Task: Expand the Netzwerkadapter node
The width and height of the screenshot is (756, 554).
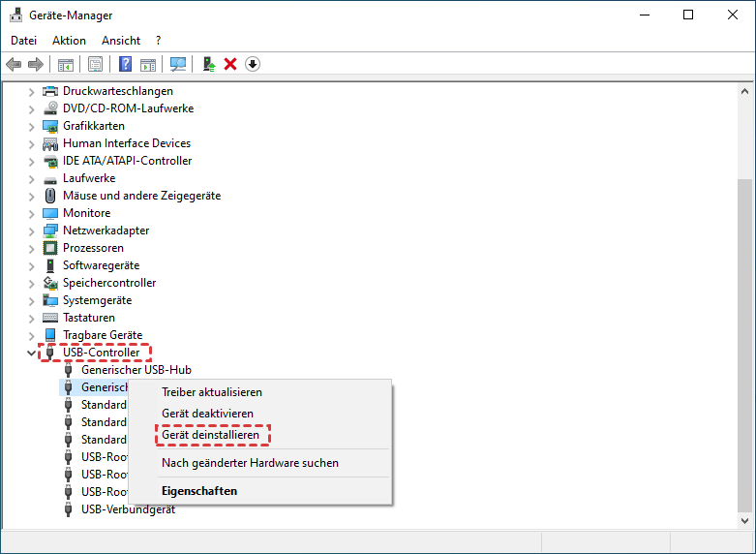Action: point(31,231)
